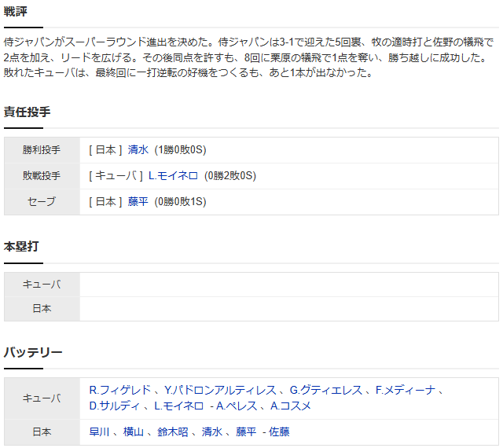
Task: Click キューバ label in the バッテリー table
Action: (x=42, y=398)
